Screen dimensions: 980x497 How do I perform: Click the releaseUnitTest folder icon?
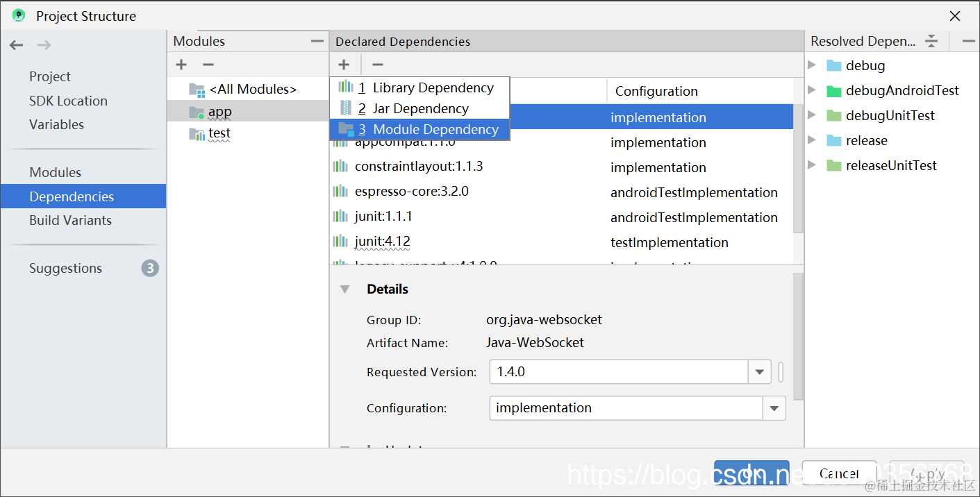pyautogui.click(x=834, y=166)
